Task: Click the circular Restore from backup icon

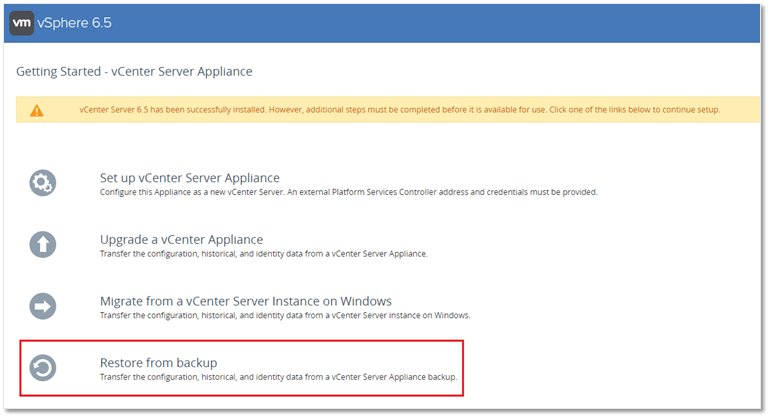Action: coord(43,368)
